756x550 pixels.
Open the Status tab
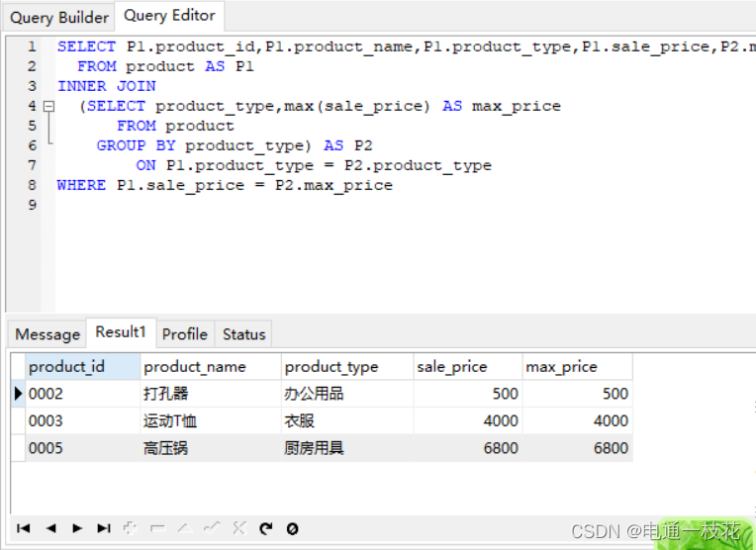(244, 334)
